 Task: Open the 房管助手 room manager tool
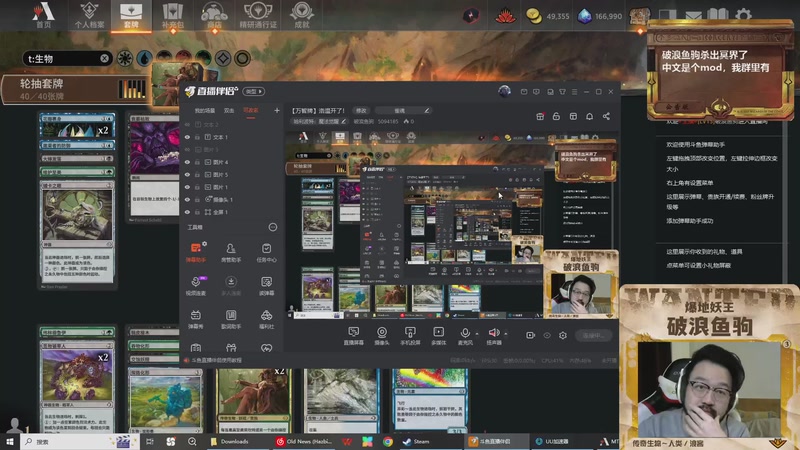(x=231, y=252)
